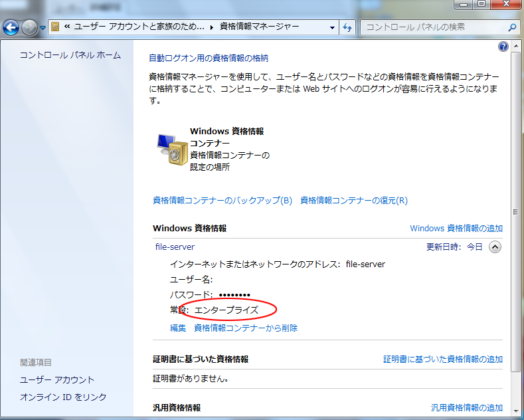
Task: Click Windows 資格情報の追加 link
Action: tap(456, 229)
